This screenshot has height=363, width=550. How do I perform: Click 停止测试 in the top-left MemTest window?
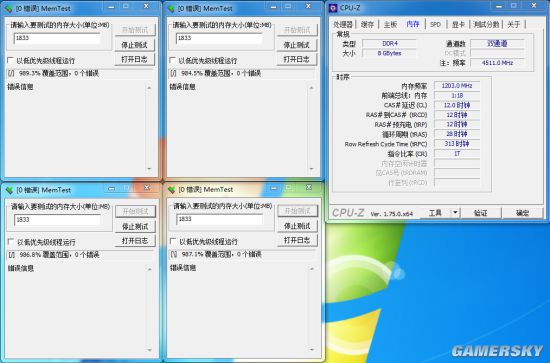[x=135, y=45]
